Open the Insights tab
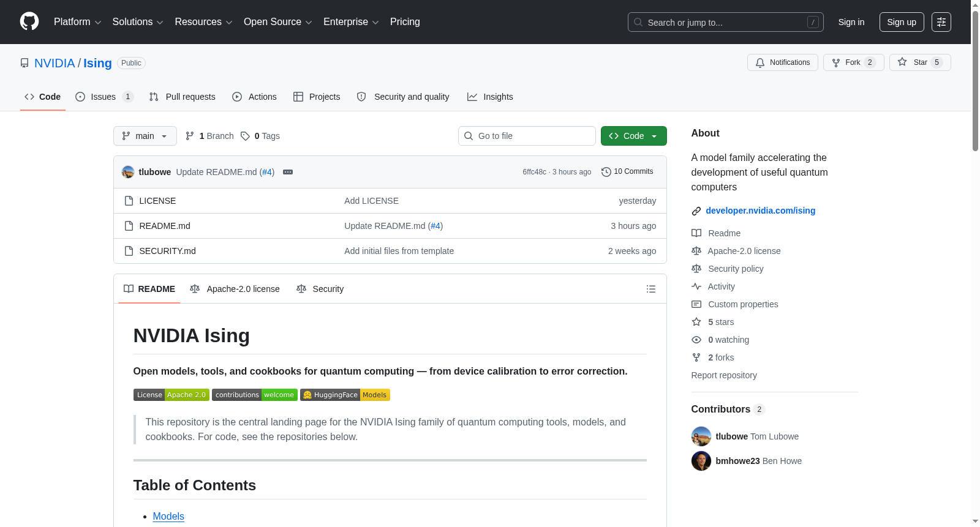980x527 pixels. pyautogui.click(x=490, y=97)
